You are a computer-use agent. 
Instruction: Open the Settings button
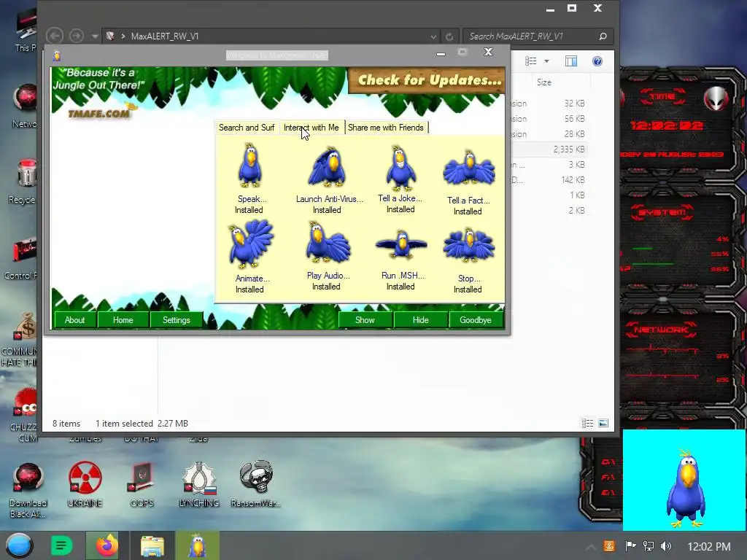pyautogui.click(x=177, y=320)
